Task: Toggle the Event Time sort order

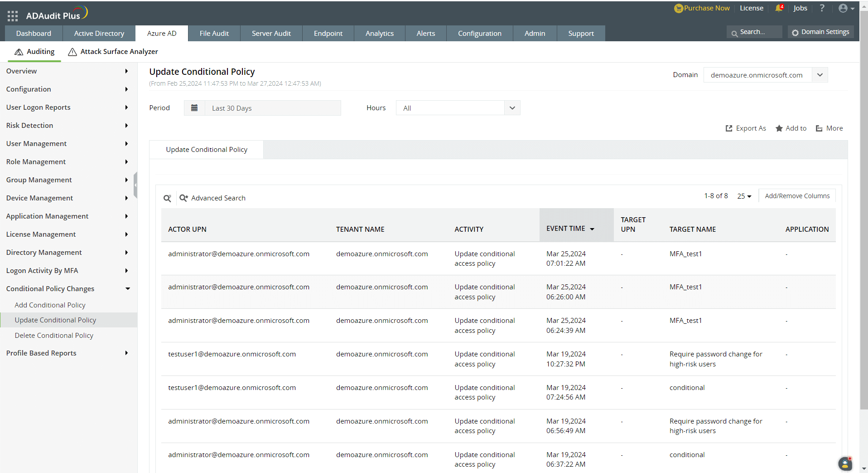Action: [x=593, y=229]
